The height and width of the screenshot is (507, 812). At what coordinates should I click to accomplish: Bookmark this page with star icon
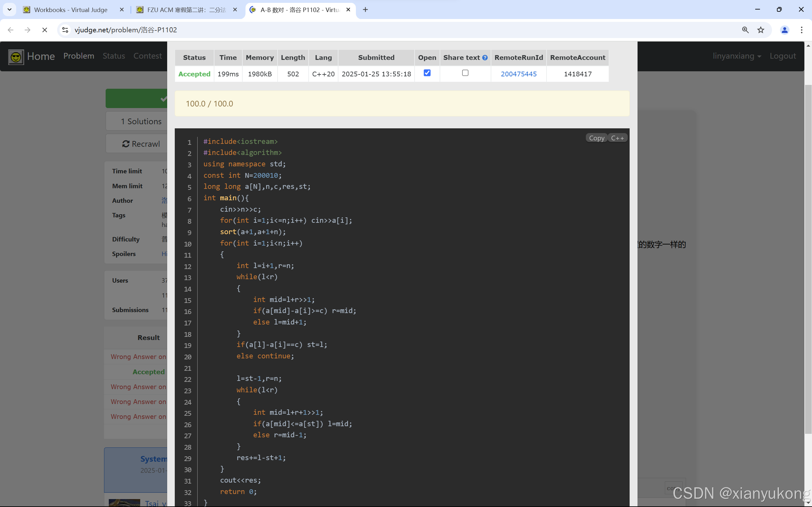(x=761, y=30)
